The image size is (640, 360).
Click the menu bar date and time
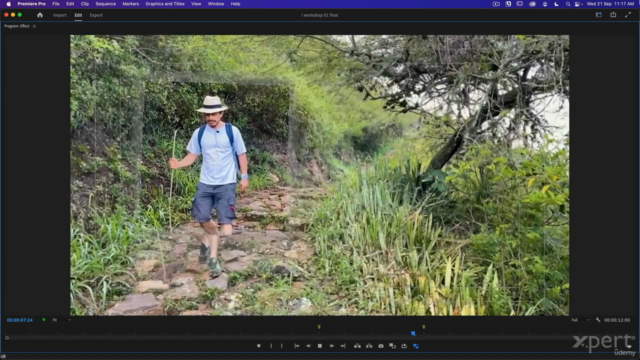coord(610,4)
